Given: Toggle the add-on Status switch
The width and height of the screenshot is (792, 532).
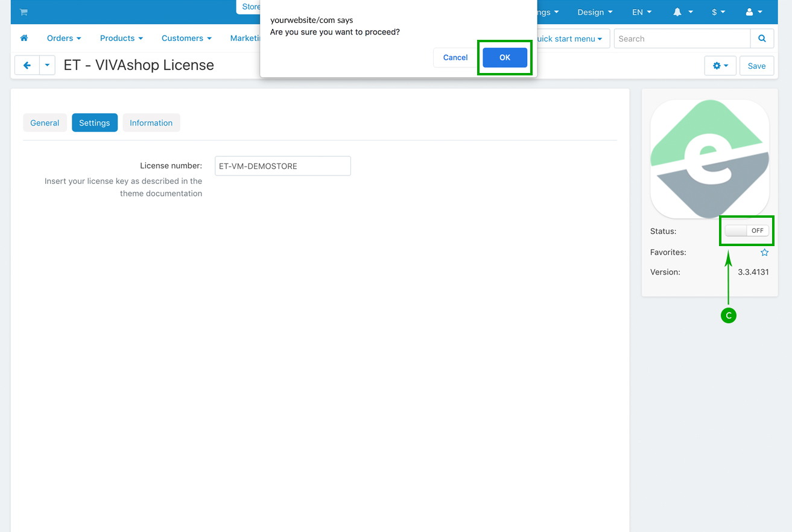Looking at the screenshot, I should pos(747,231).
